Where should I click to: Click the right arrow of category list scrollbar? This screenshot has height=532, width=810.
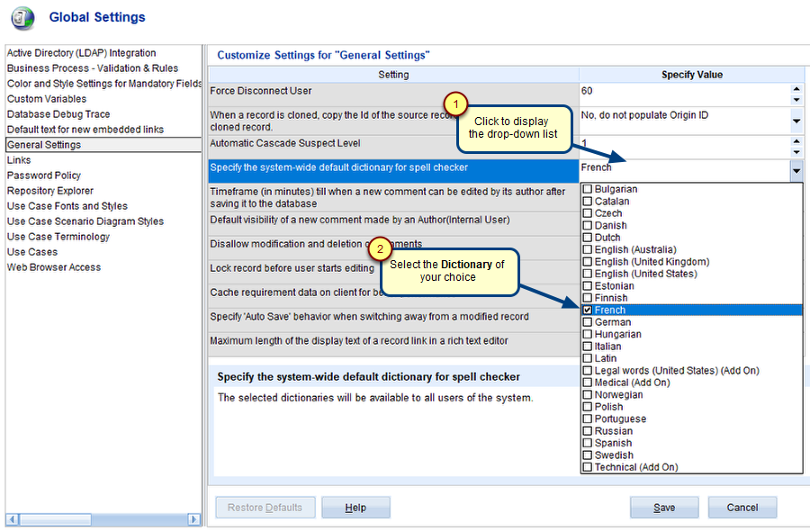point(194,519)
